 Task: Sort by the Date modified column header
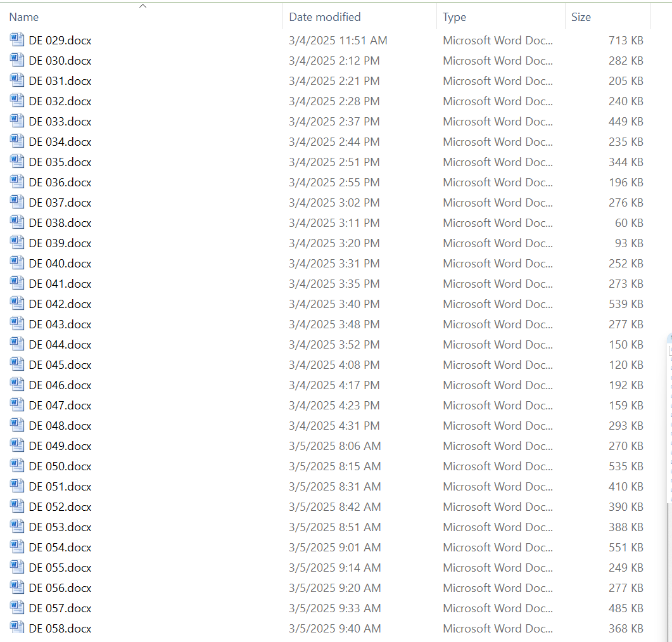pyautogui.click(x=325, y=17)
